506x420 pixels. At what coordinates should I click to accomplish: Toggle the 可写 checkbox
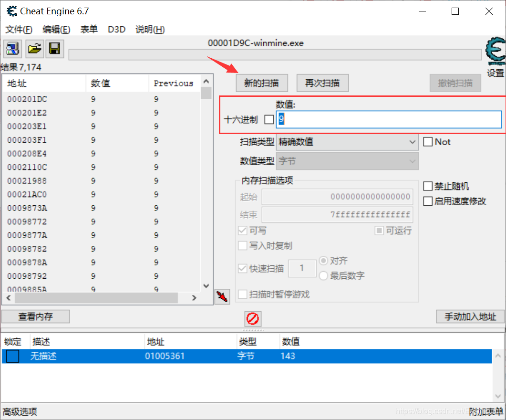(242, 231)
